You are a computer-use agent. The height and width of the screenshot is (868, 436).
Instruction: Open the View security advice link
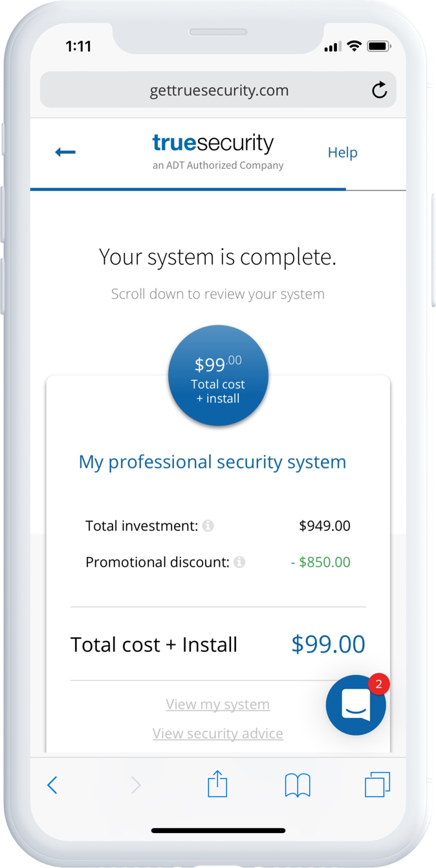tap(217, 733)
